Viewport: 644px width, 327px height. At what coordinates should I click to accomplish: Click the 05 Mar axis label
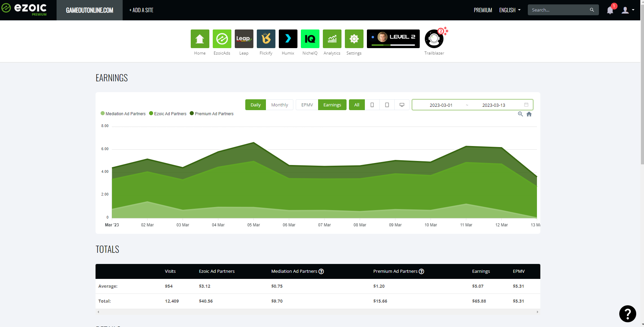253,225
